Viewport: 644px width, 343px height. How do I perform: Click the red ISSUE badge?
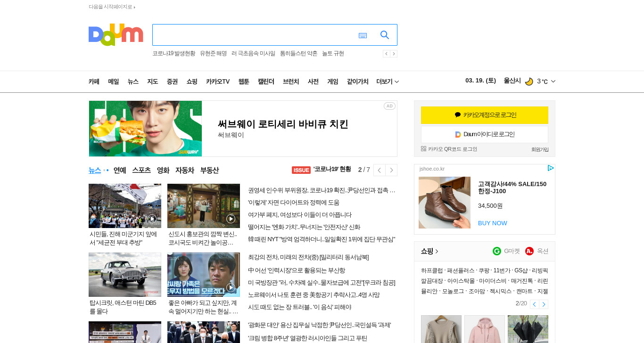[x=301, y=170]
